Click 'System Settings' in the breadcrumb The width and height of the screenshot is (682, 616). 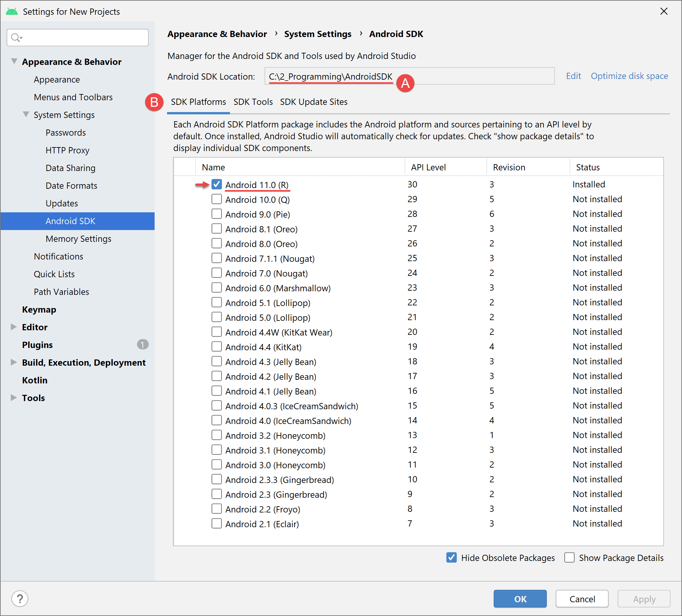click(318, 34)
